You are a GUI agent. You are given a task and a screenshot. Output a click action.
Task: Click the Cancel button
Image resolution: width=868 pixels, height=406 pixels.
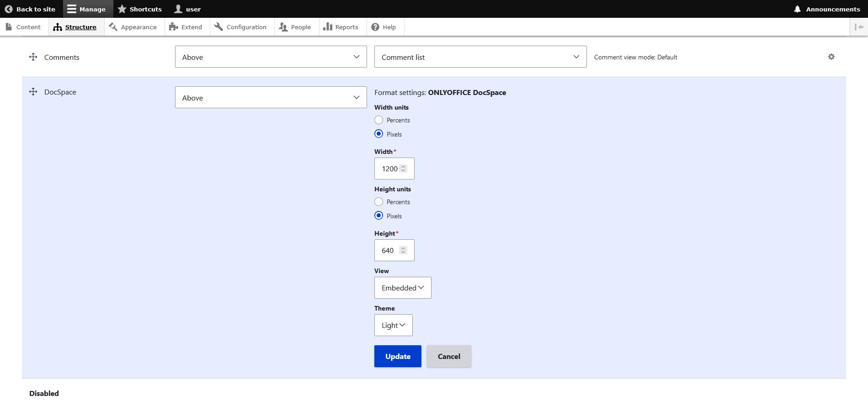pos(449,356)
